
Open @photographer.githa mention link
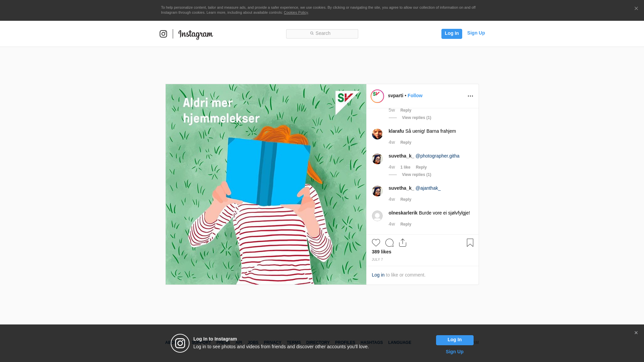coord(437,156)
